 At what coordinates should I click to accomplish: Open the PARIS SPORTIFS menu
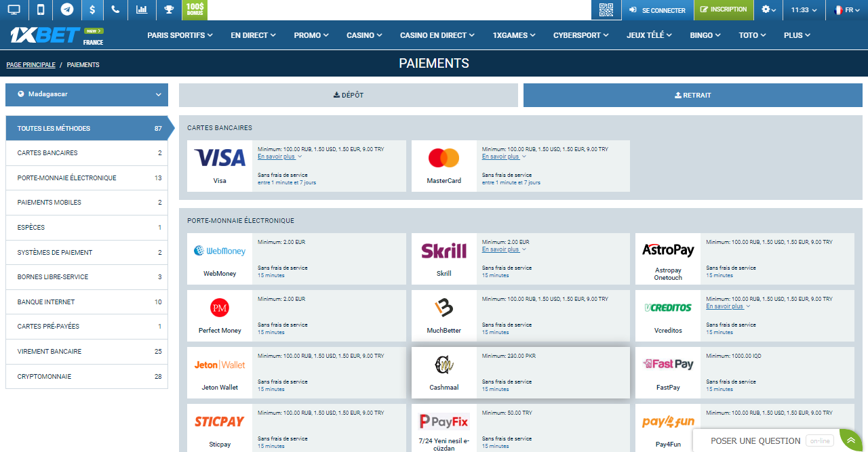click(x=180, y=35)
